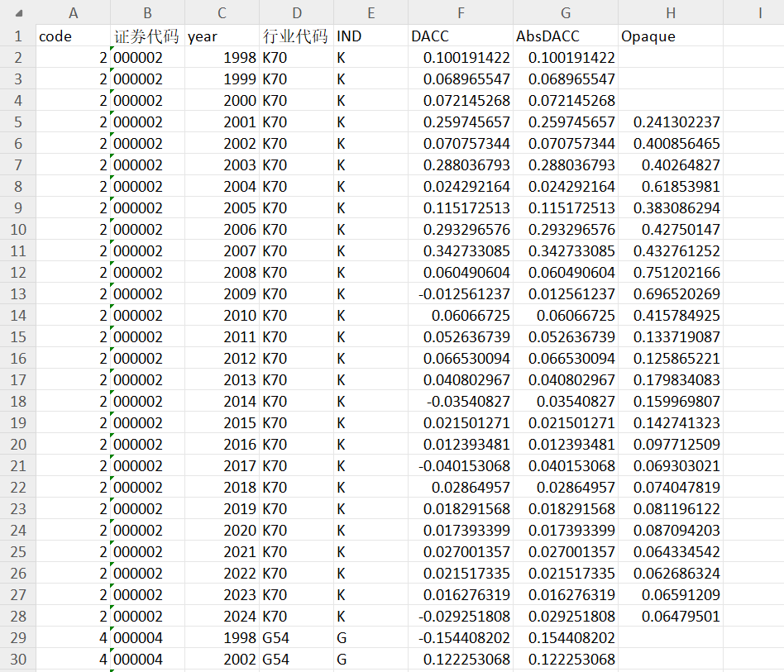Image resolution: width=784 pixels, height=672 pixels.
Task: Select Opaque value 0.751202166
Action: pyautogui.click(x=671, y=272)
